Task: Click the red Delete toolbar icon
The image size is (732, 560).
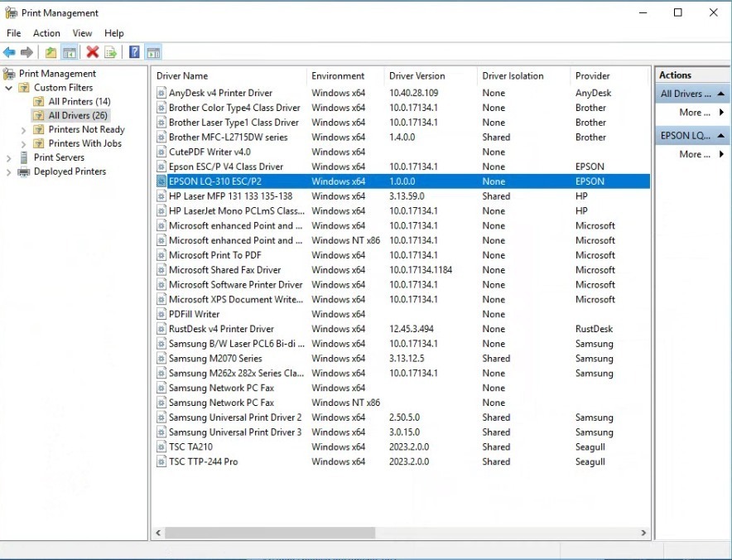Action: click(93, 52)
